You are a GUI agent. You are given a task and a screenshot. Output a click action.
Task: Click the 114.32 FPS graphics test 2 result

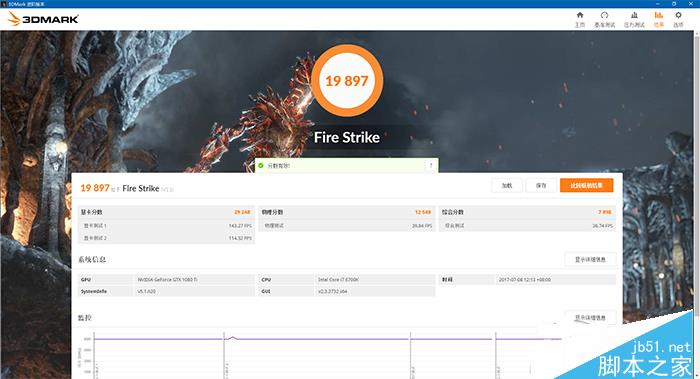pyautogui.click(x=240, y=238)
